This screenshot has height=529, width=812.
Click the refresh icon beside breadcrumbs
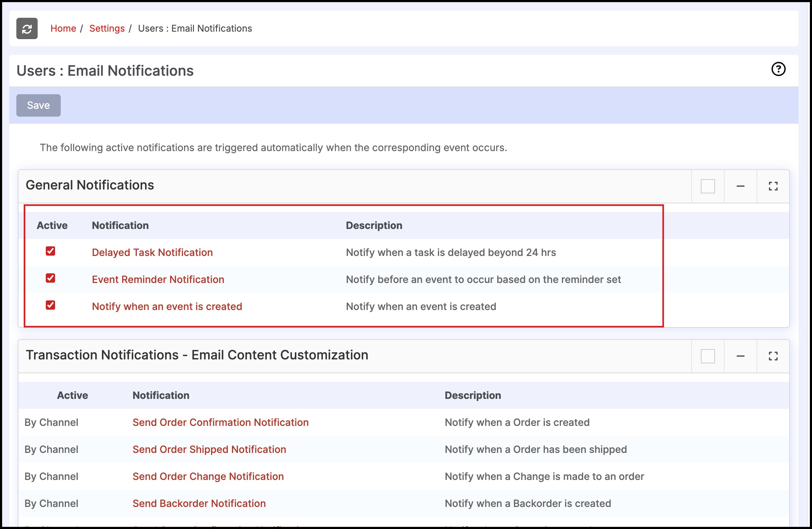[x=27, y=28]
